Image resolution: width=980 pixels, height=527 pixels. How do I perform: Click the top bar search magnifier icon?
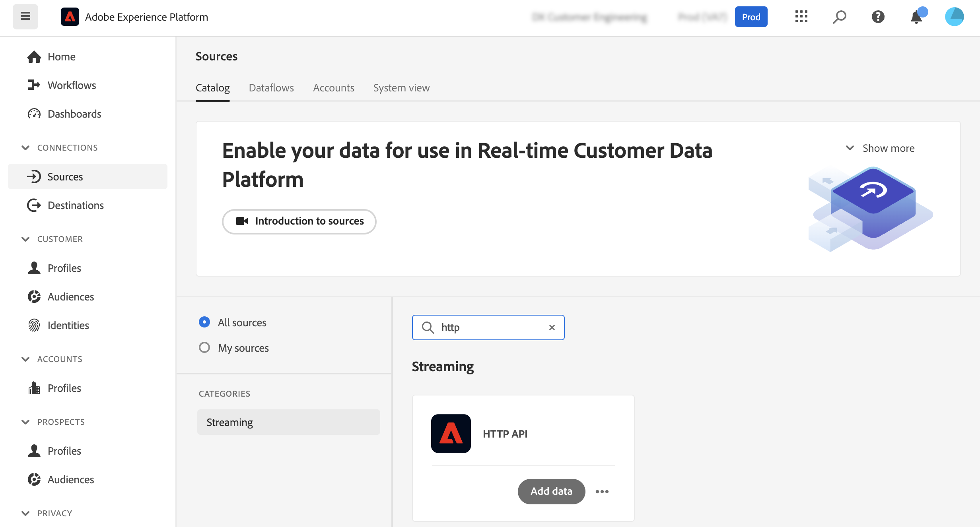pyautogui.click(x=839, y=17)
